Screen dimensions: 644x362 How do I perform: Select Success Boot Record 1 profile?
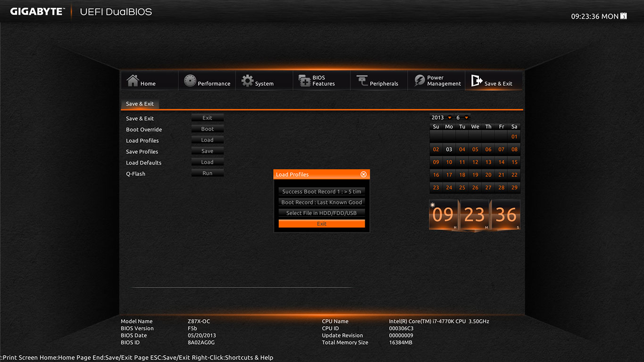(x=322, y=191)
